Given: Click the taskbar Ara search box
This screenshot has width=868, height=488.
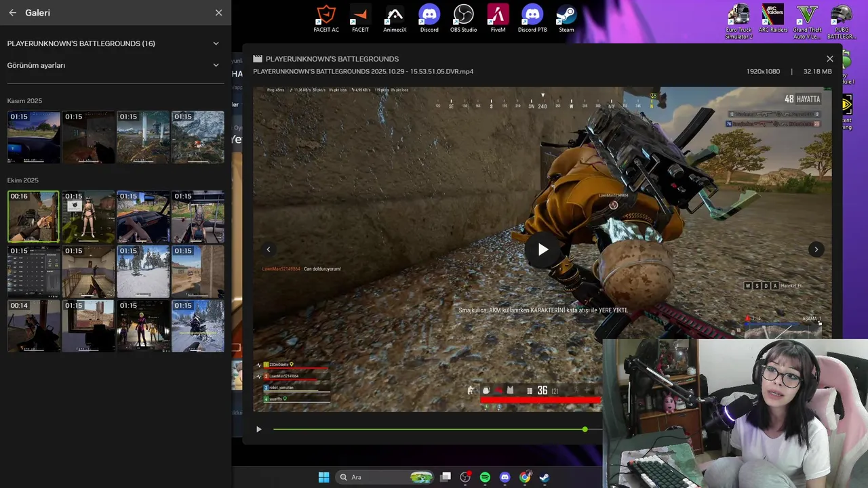Looking at the screenshot, I should coord(384,477).
